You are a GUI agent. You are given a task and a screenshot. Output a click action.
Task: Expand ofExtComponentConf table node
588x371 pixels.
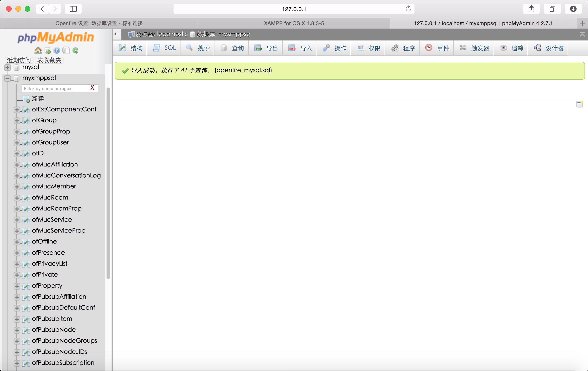coord(17,110)
